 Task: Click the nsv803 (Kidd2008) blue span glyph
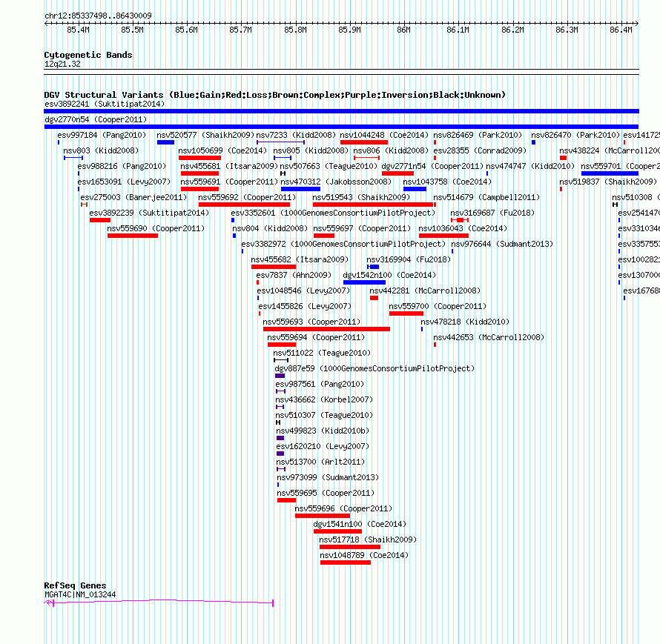[73, 158]
